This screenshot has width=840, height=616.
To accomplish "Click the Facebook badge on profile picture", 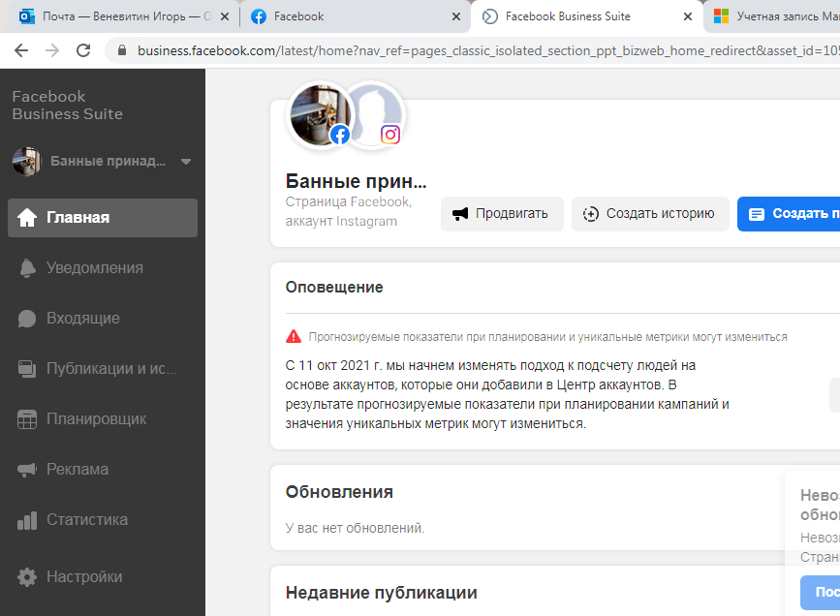I will point(340,135).
